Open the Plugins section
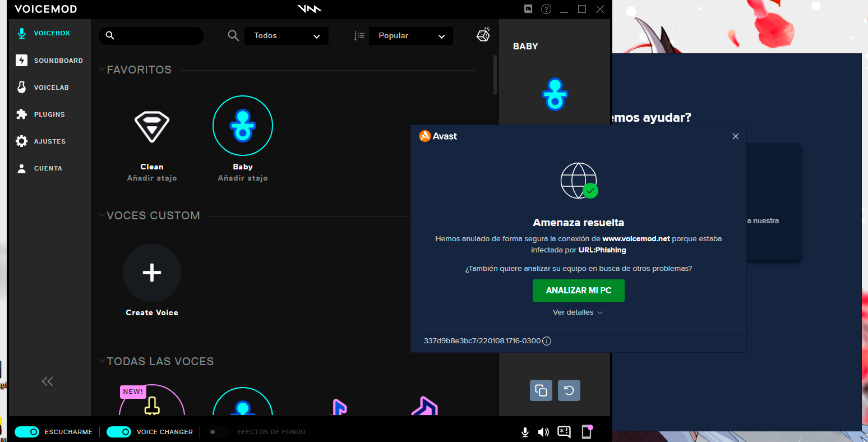 pyautogui.click(x=41, y=114)
